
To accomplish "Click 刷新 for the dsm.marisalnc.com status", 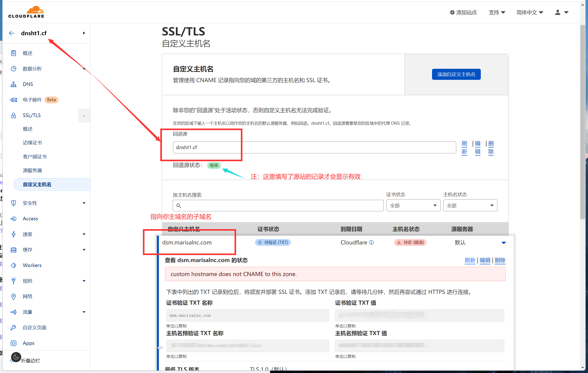I will 470,260.
